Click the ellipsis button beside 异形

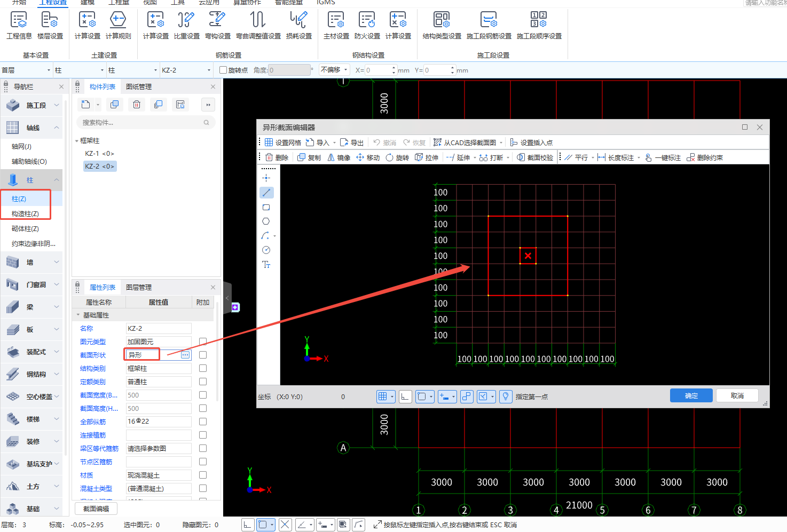(185, 355)
